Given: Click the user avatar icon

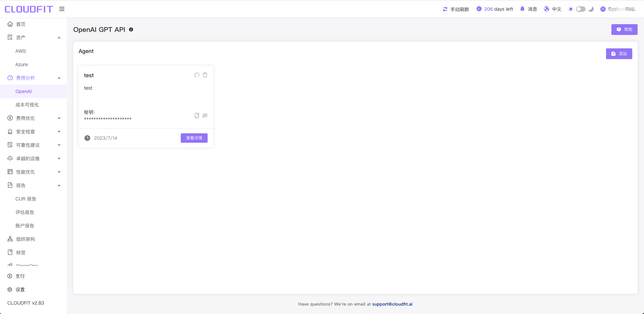Looking at the screenshot, I should [x=603, y=9].
